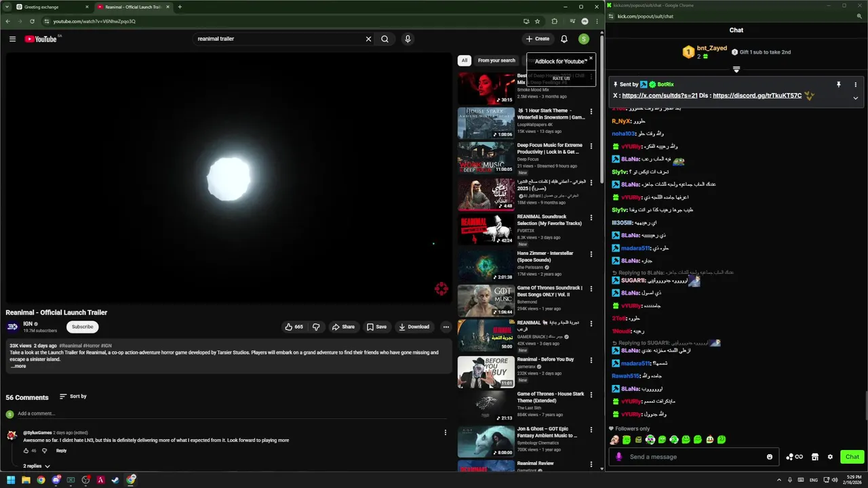Click the YouTube address bar URL
The image size is (868, 488).
(x=94, y=21)
